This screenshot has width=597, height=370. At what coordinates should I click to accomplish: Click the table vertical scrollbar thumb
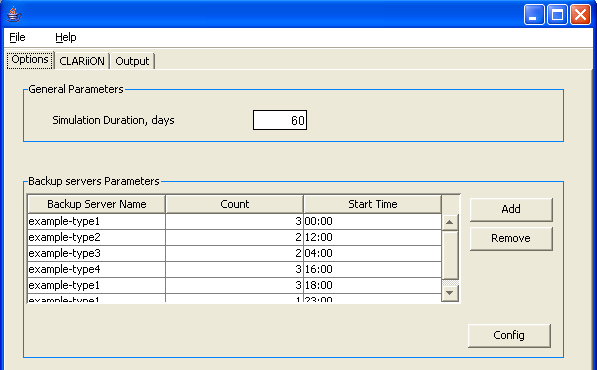click(x=450, y=255)
